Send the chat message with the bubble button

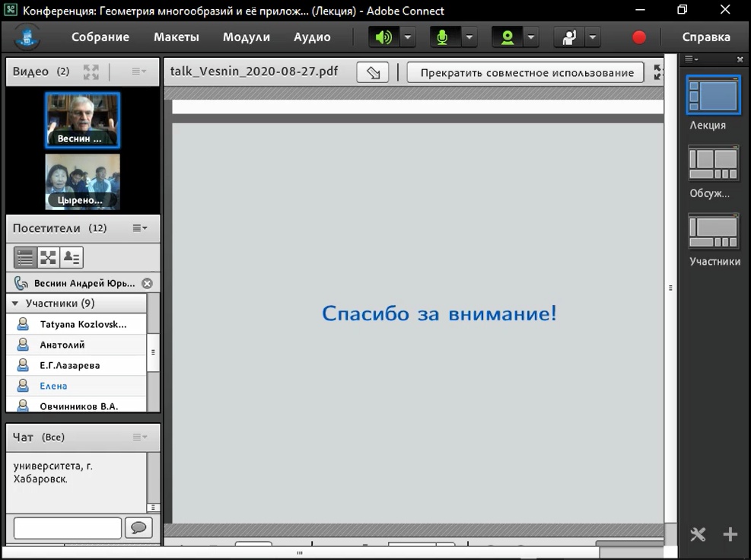click(138, 527)
